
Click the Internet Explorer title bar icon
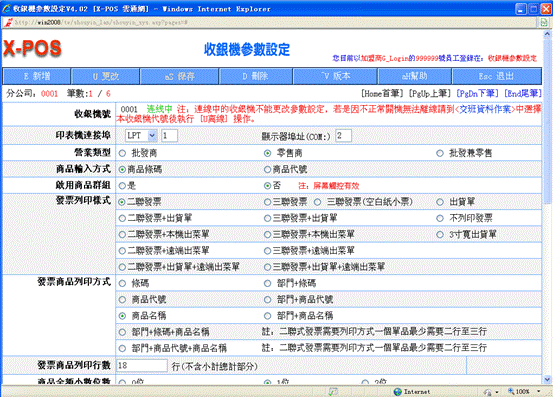pyautogui.click(x=6, y=9)
